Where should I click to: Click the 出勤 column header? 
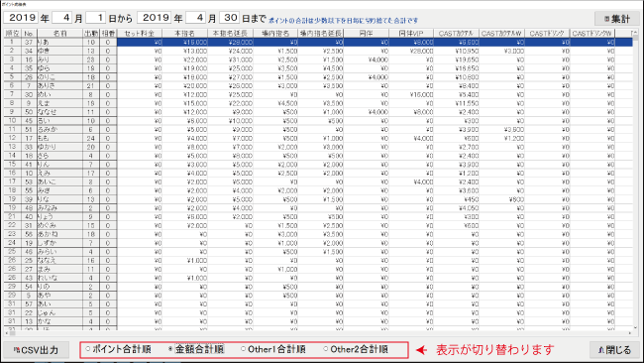(91, 34)
